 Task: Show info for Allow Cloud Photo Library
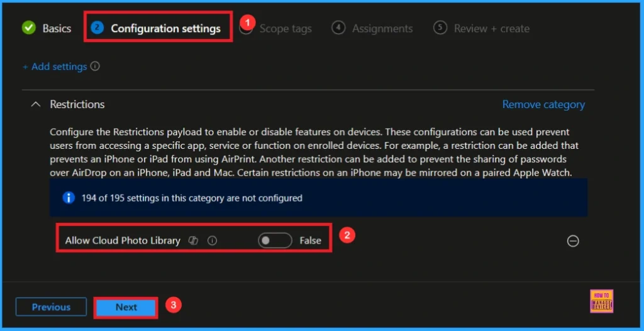pyautogui.click(x=212, y=241)
